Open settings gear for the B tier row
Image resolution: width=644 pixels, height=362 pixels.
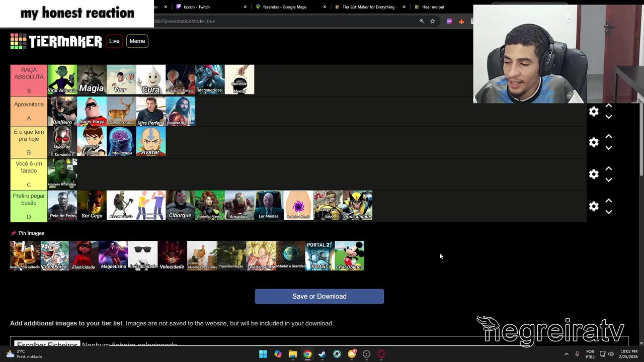(594, 143)
